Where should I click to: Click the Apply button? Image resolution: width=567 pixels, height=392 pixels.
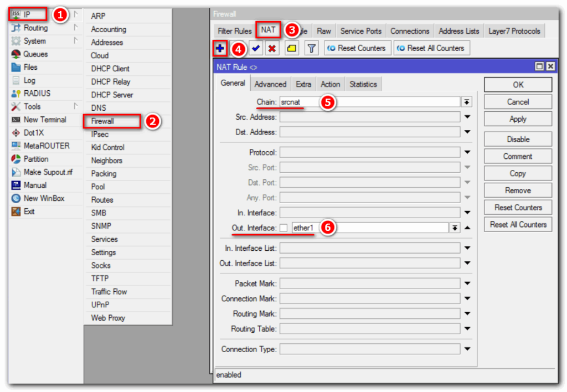(518, 119)
